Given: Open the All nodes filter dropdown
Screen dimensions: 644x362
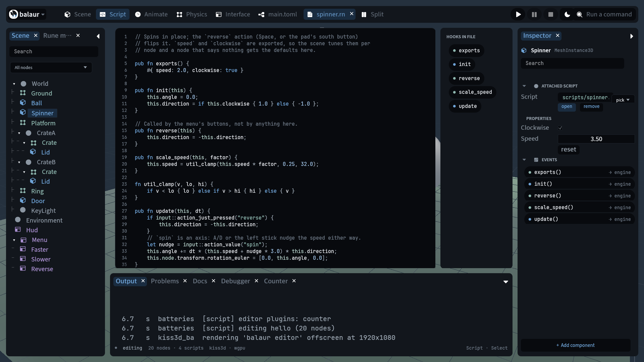Looking at the screenshot, I should pyautogui.click(x=51, y=68).
